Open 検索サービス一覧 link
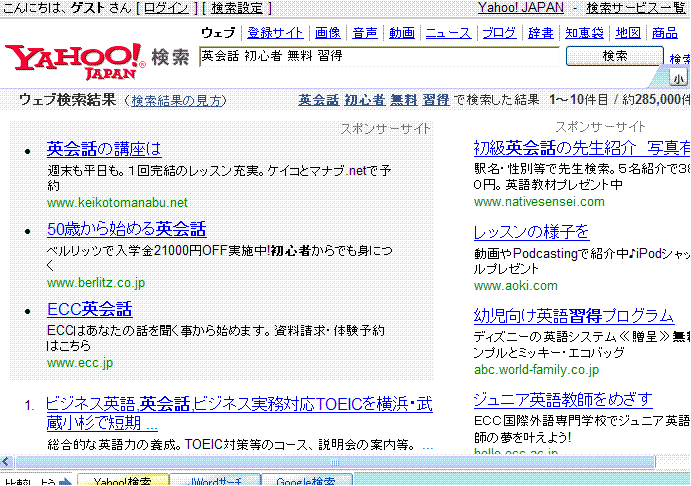 pyautogui.click(x=636, y=8)
